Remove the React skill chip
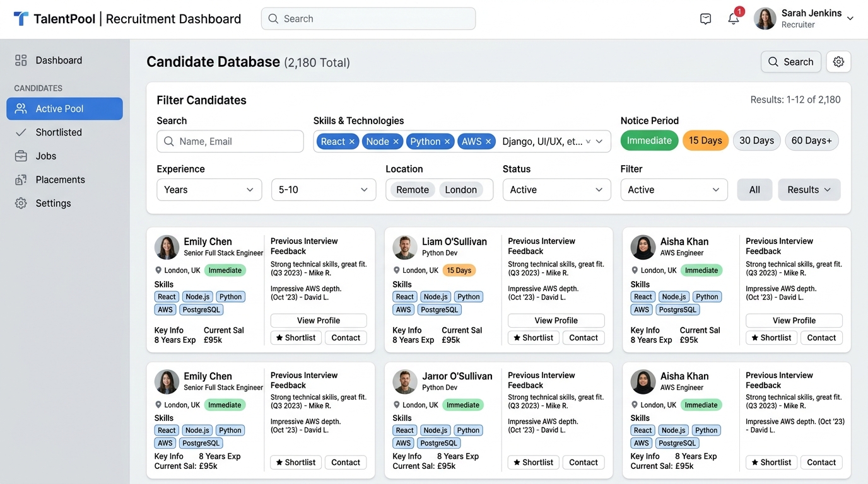Screen dimensions: 868x484 (352, 141)
